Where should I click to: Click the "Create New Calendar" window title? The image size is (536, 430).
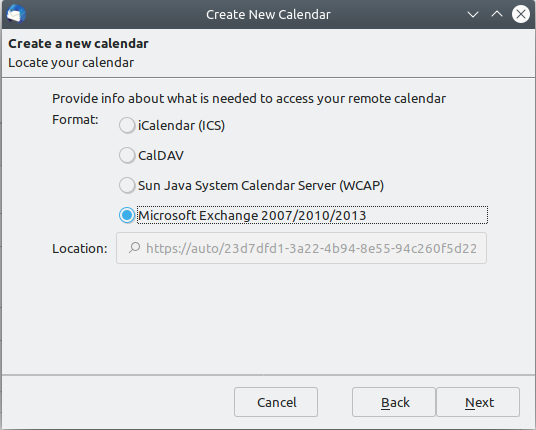(268, 14)
